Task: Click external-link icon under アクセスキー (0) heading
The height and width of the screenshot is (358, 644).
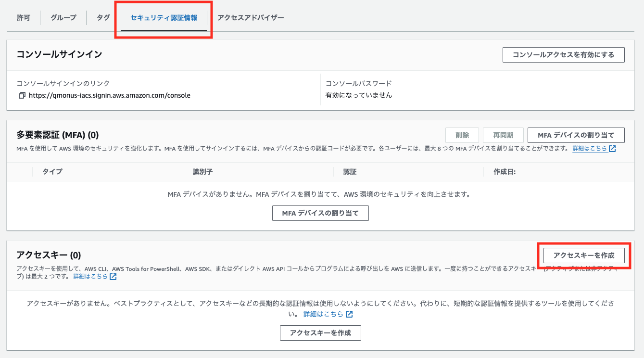Action: click(x=113, y=277)
